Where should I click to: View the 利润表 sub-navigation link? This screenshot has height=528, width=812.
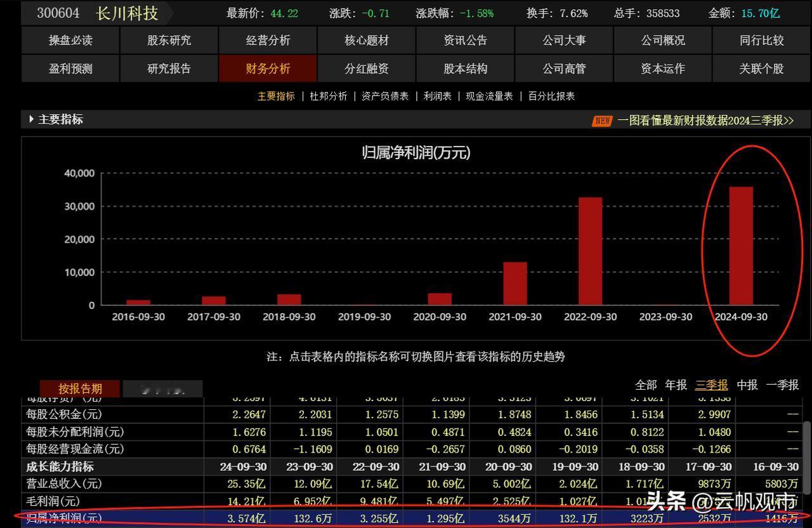[438, 96]
